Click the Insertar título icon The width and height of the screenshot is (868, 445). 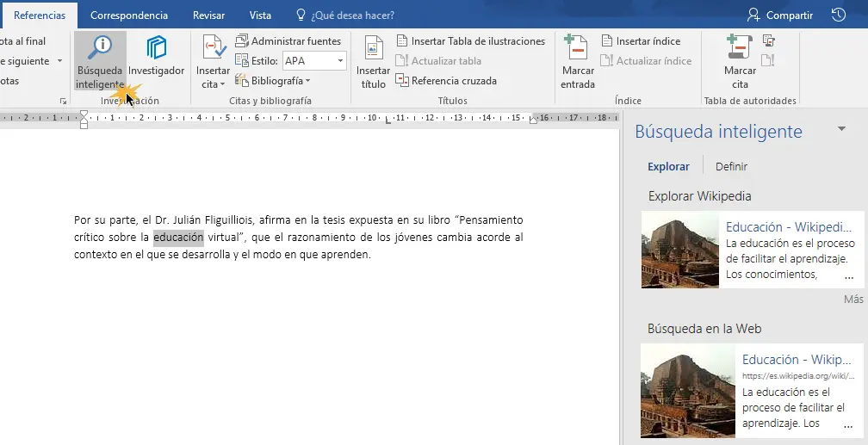[374, 48]
